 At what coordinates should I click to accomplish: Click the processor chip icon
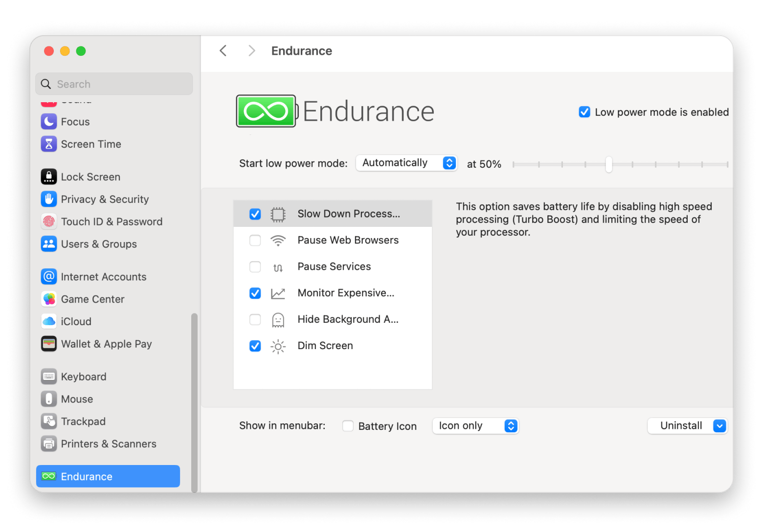coord(278,214)
